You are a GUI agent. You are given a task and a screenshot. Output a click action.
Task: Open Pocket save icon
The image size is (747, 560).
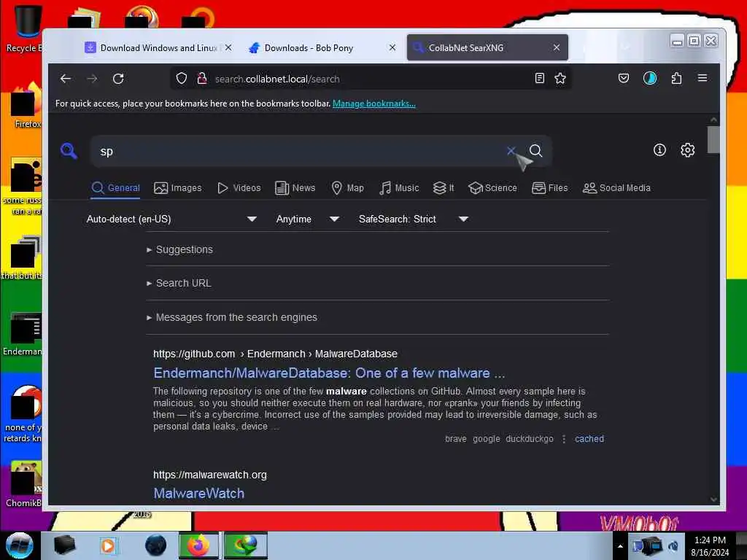624,79
